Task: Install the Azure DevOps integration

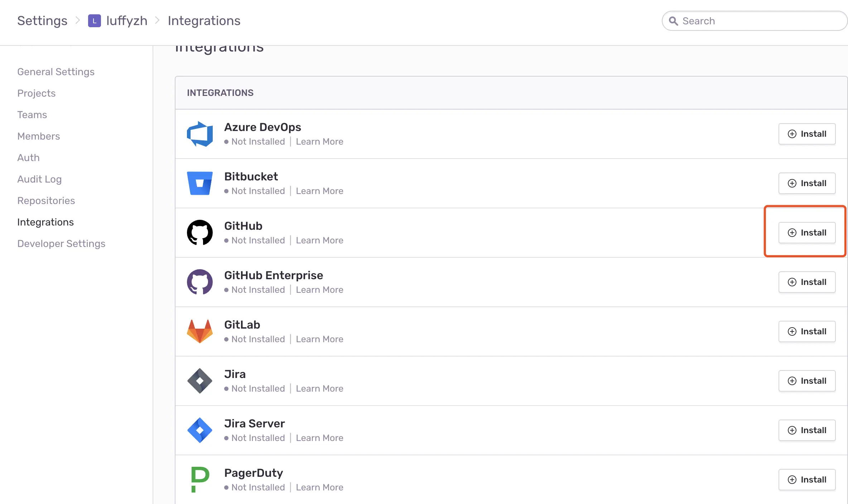Action: point(807,134)
